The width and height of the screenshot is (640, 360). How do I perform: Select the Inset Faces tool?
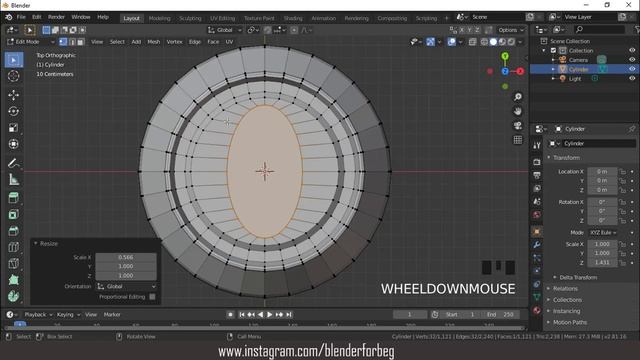click(13, 214)
